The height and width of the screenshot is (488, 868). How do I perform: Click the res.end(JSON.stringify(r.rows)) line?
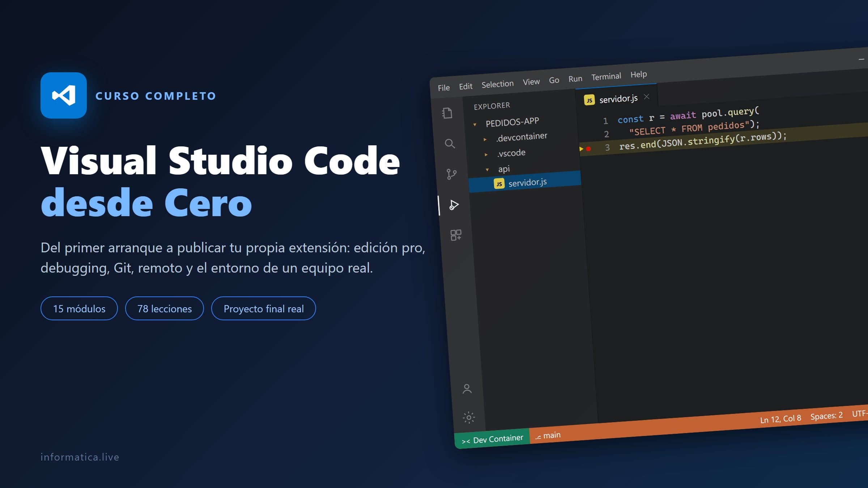pyautogui.click(x=702, y=141)
